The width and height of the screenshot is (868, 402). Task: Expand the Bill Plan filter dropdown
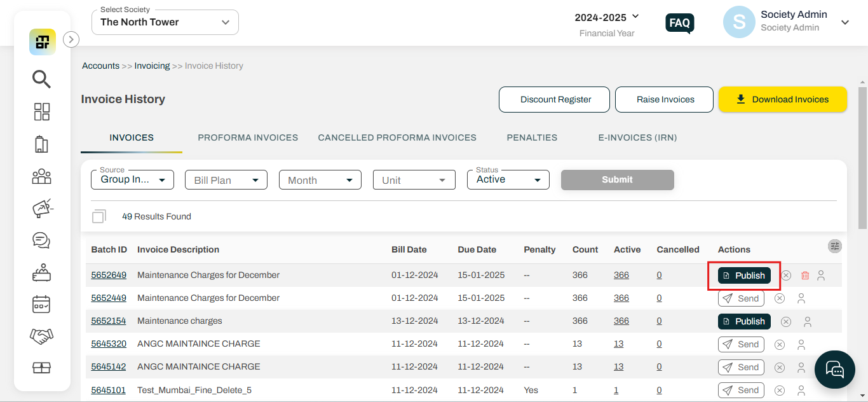click(226, 180)
